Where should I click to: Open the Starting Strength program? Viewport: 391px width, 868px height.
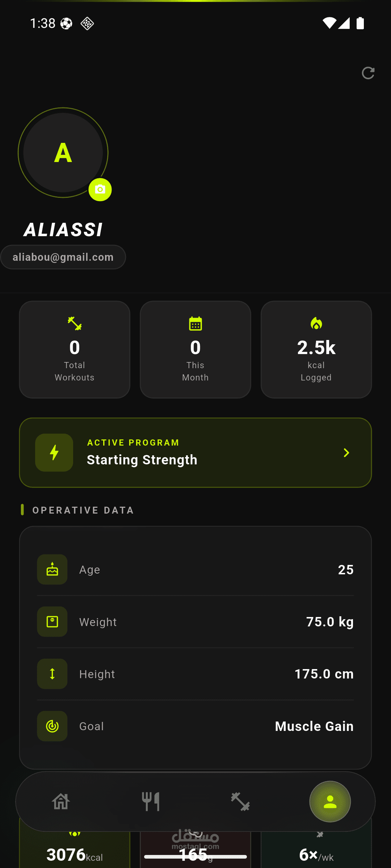click(x=142, y=460)
